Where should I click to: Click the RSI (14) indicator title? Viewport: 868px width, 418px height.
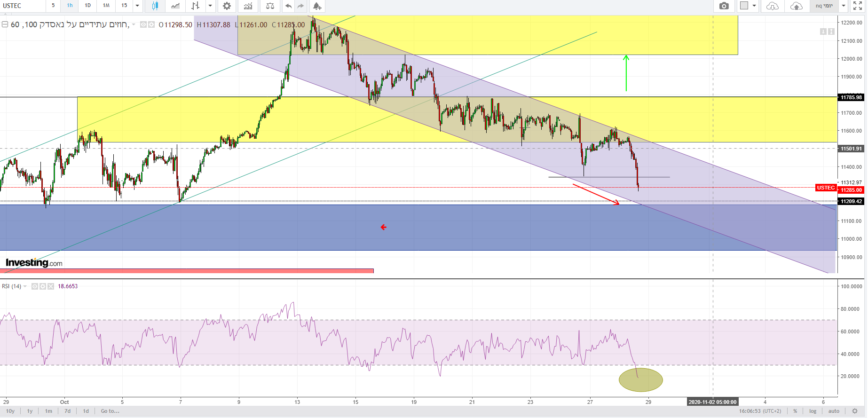(x=11, y=286)
